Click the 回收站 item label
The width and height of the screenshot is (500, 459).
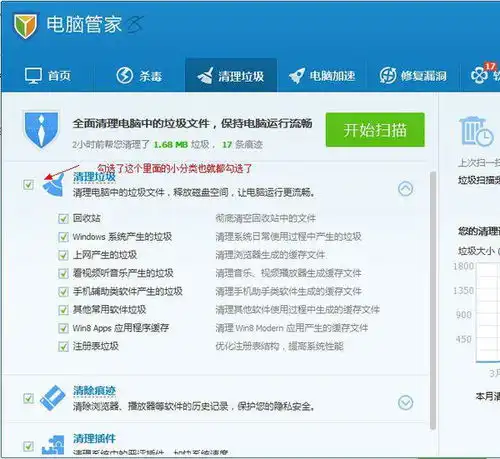(87, 218)
